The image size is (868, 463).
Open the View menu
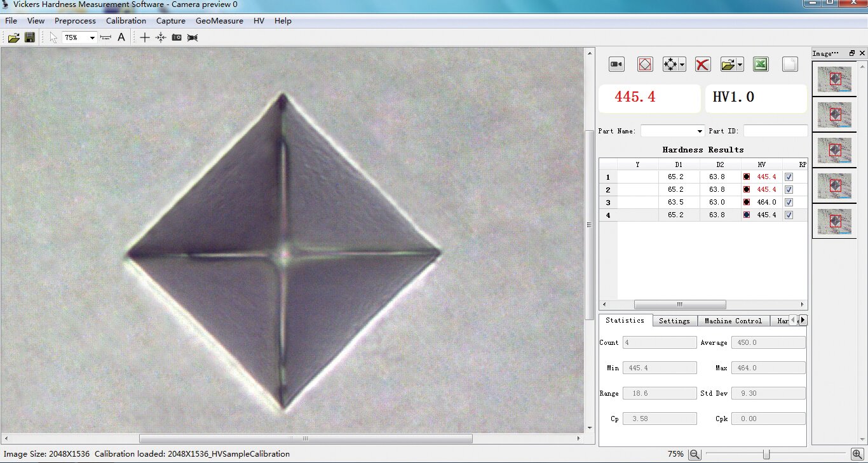[36, 21]
